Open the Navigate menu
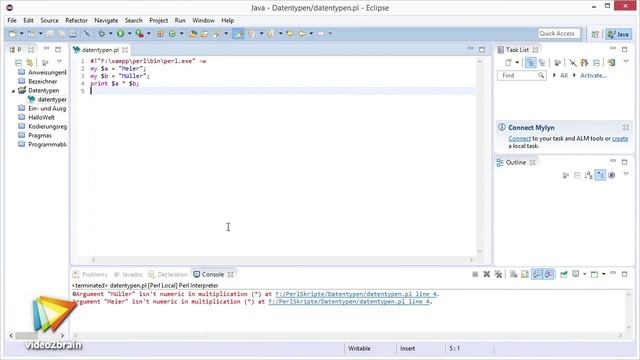 coord(106,20)
